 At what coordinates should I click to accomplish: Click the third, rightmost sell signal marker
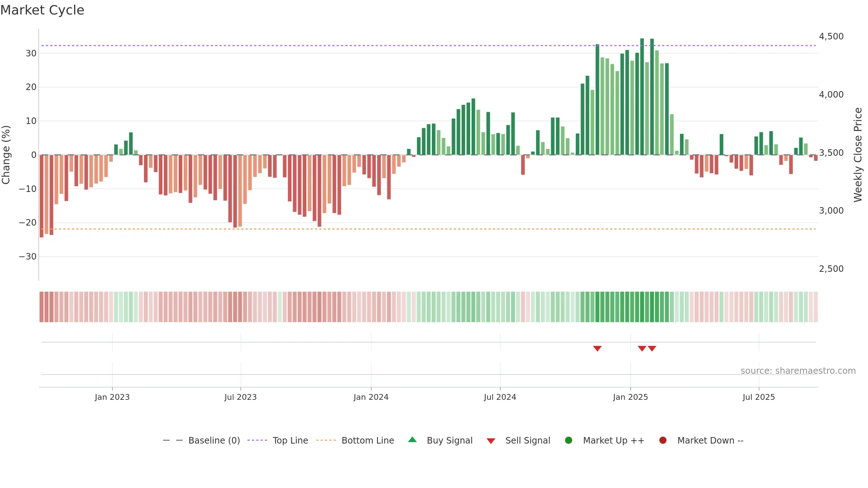click(652, 348)
